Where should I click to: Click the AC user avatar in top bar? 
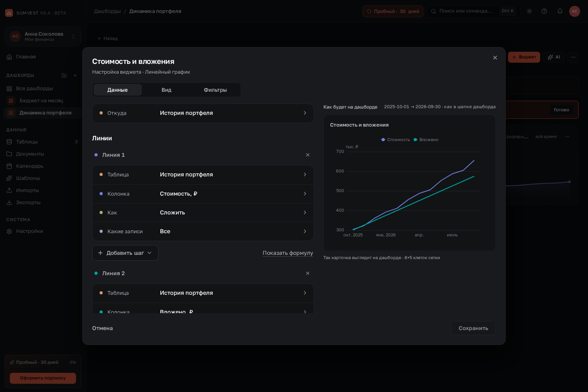tap(575, 11)
